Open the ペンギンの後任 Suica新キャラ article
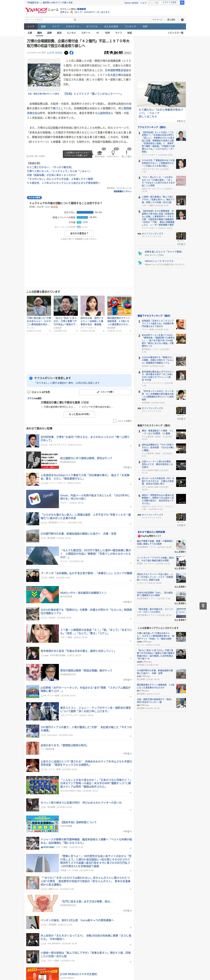The image size is (210, 980). (77, 920)
